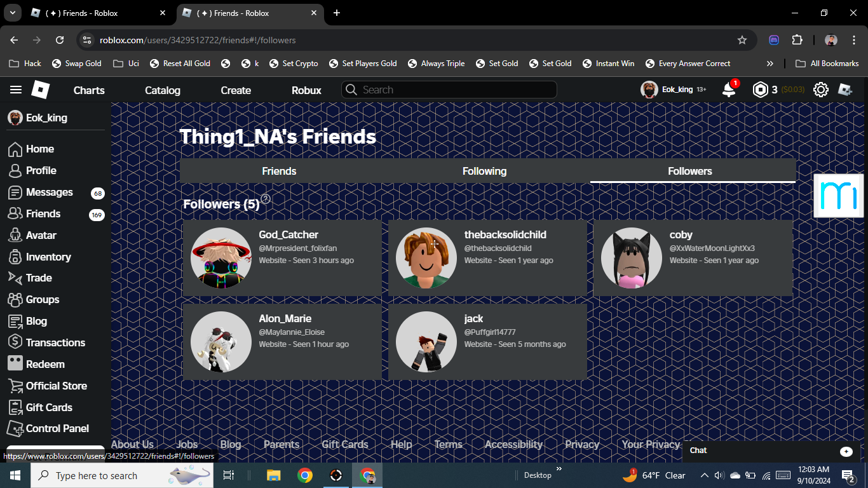Click the Transactions icon in sidebar

tap(15, 342)
